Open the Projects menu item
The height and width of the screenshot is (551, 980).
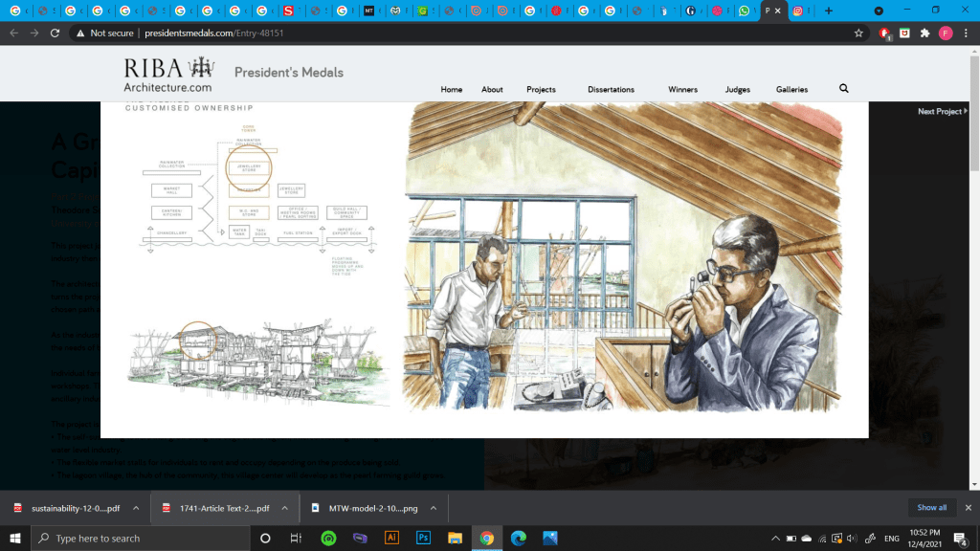(x=541, y=90)
